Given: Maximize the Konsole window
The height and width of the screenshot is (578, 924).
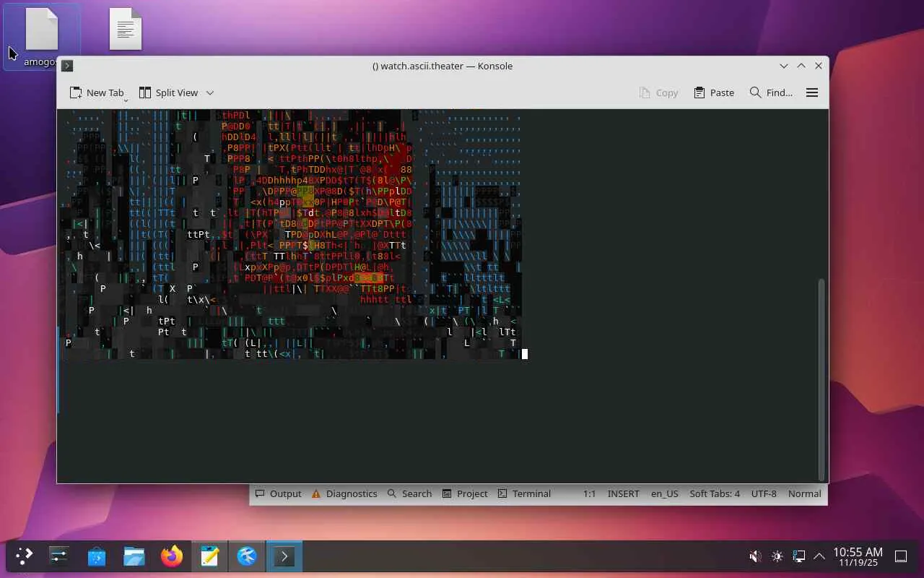Looking at the screenshot, I should 801,66.
